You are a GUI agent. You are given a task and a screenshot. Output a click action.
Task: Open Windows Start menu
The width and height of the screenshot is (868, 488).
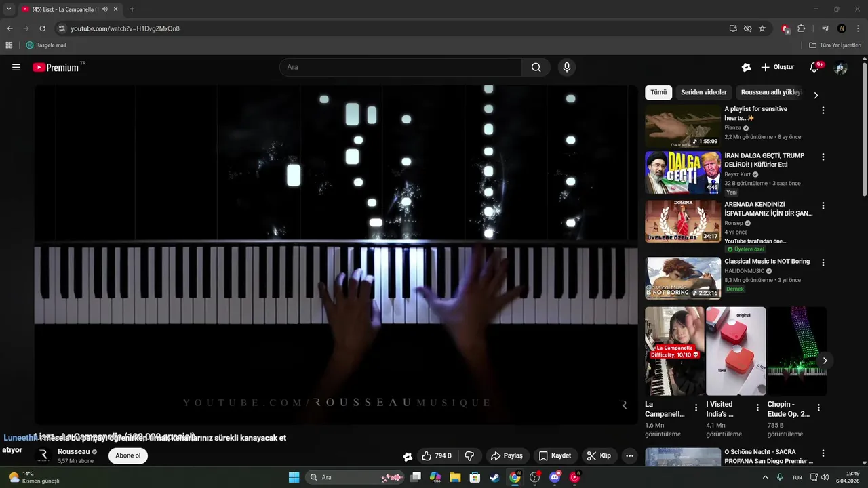click(294, 477)
